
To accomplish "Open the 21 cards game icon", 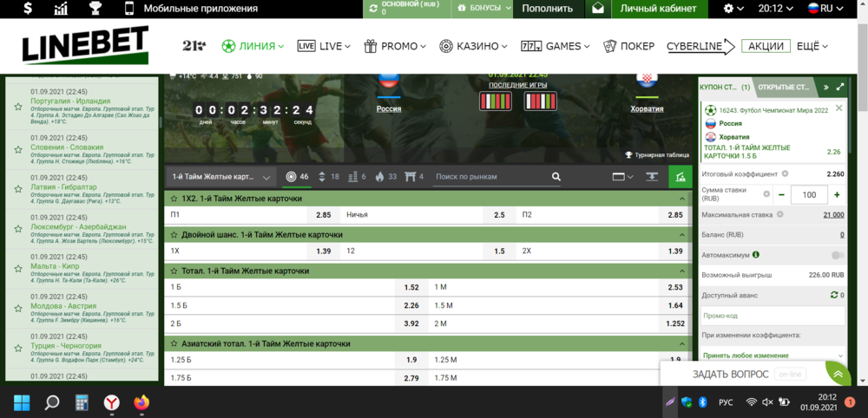I will 194,47.
